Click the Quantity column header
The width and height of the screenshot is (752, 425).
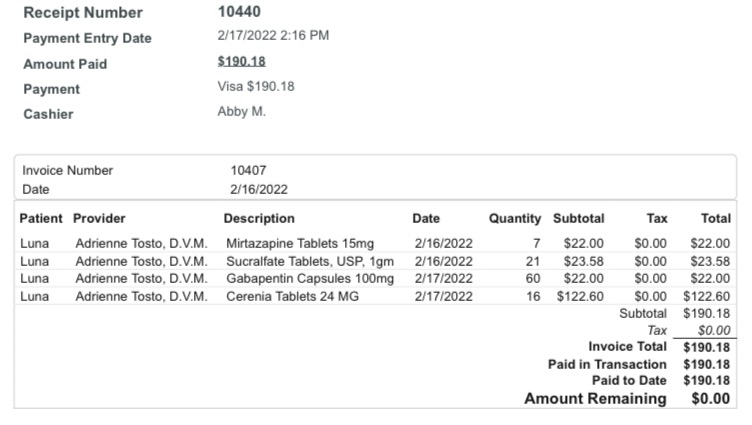pyautogui.click(x=514, y=218)
